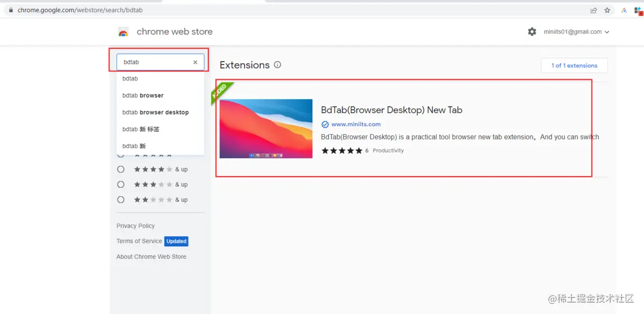Click the Extensions section heading
Screen dimensions: 644x314
(245, 65)
